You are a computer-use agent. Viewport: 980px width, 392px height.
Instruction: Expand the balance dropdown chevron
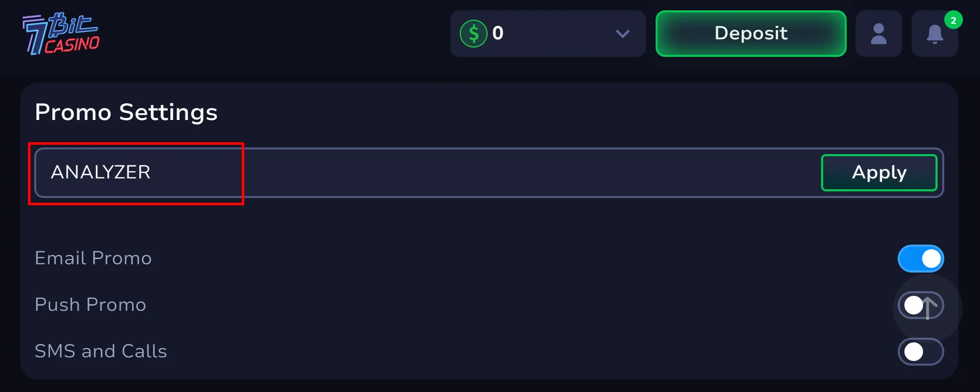click(622, 34)
